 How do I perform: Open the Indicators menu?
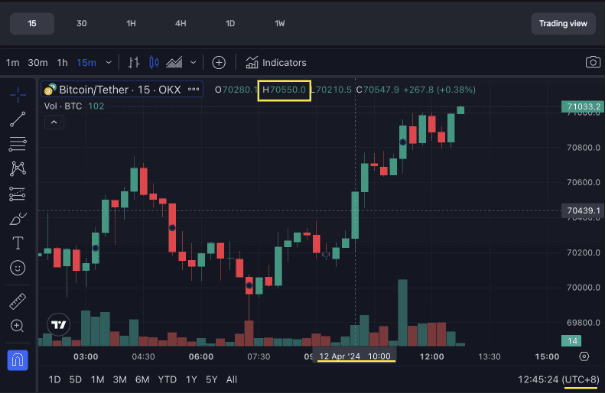point(276,62)
